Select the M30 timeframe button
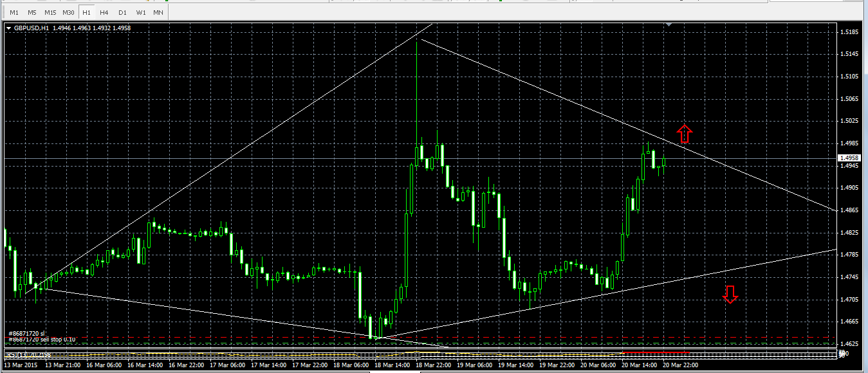Image resolution: width=868 pixels, height=373 pixels. coord(69,13)
